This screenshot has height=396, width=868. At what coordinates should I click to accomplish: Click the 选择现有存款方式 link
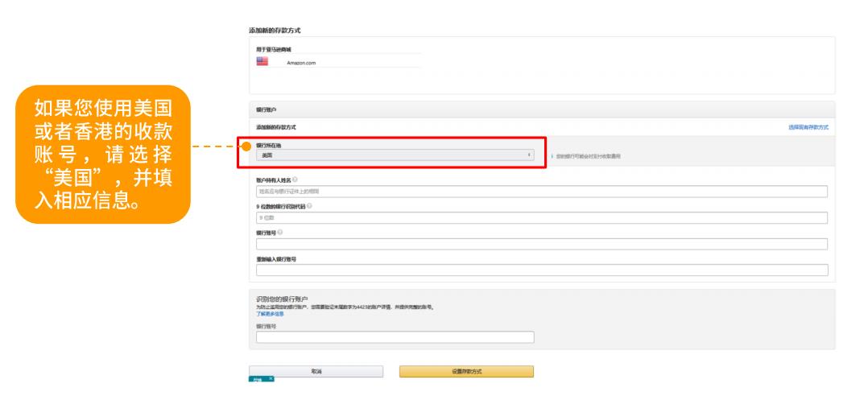[808, 128]
